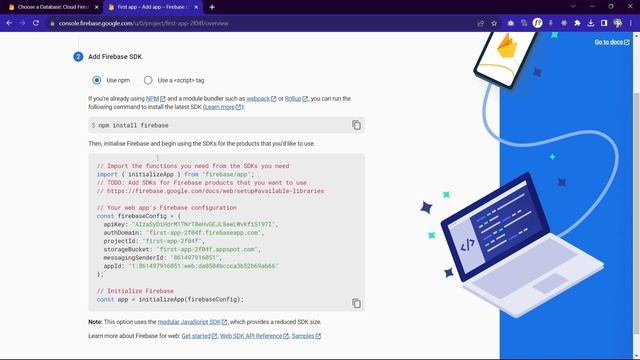Select the Use a script tag option

(x=148, y=80)
